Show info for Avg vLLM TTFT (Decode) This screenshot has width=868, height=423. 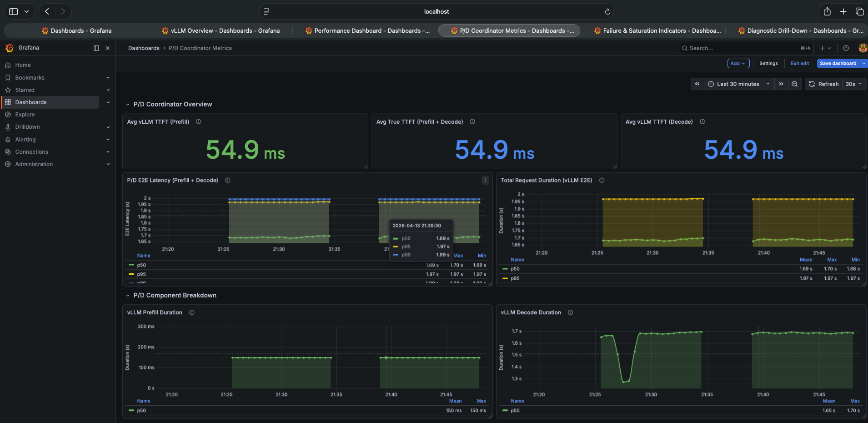point(702,122)
